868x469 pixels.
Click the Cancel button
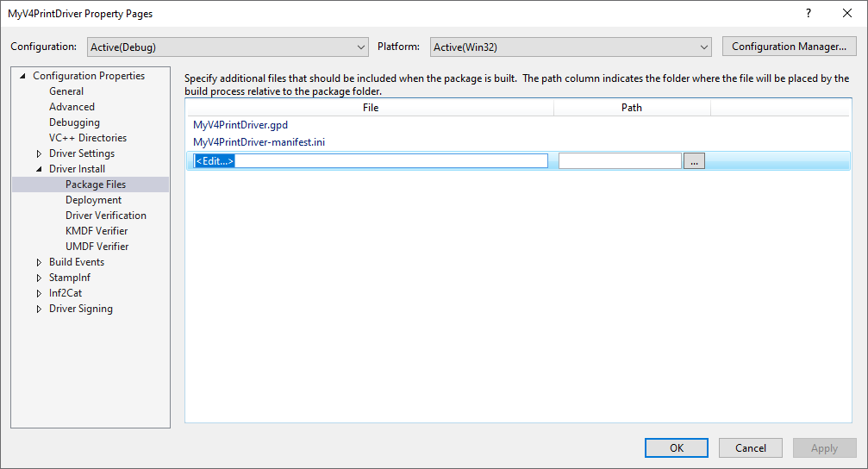[x=751, y=448]
